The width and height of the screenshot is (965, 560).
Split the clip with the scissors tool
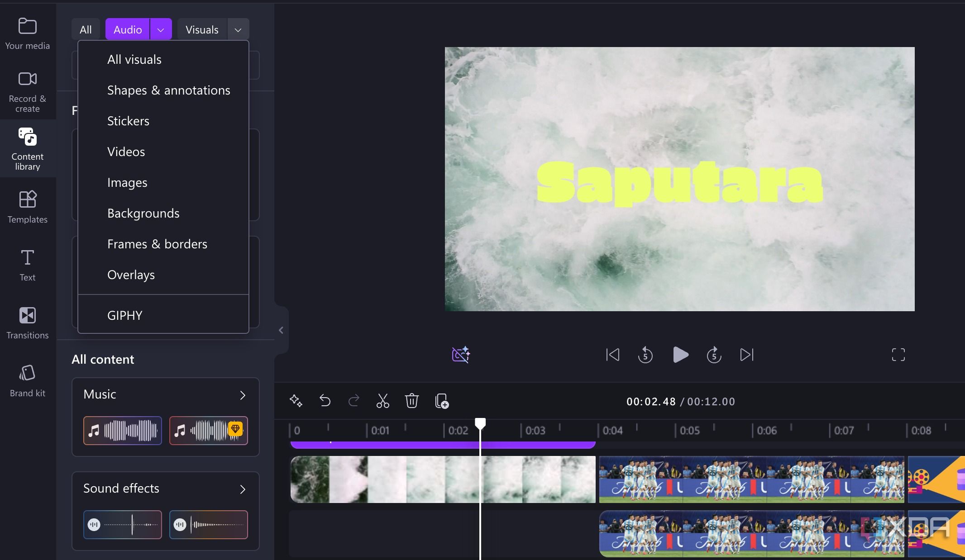pos(382,401)
